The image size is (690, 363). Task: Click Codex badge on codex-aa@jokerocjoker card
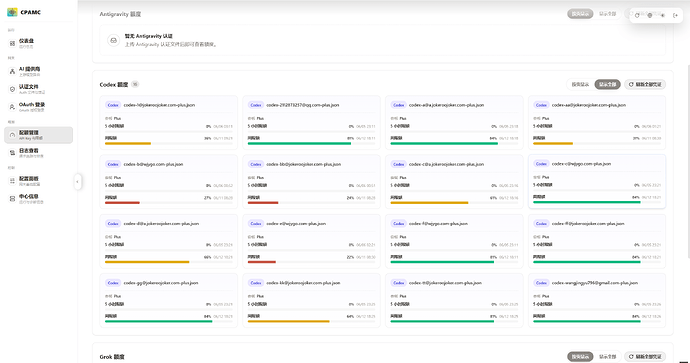point(541,105)
